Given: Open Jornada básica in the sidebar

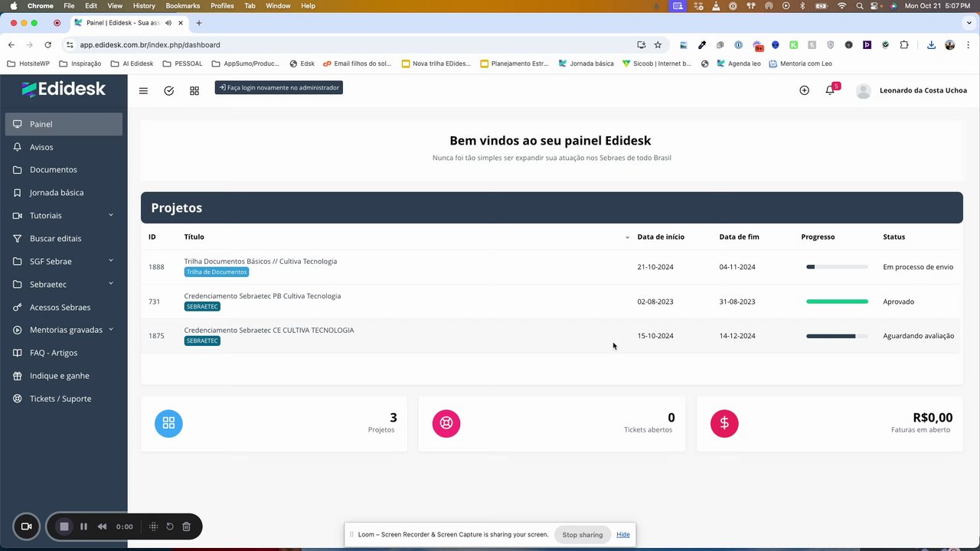Looking at the screenshot, I should point(64,193).
